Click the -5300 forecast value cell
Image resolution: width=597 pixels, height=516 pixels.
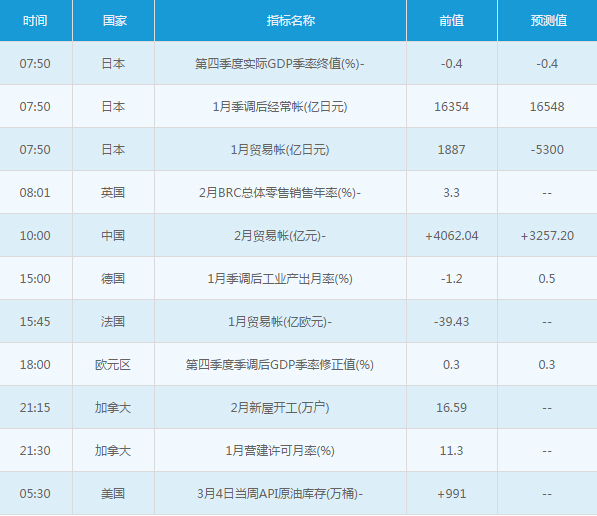pos(547,150)
